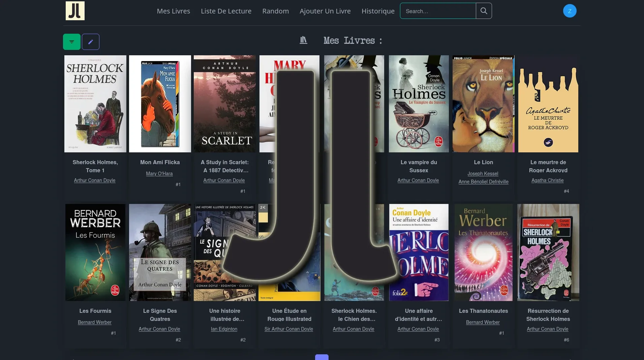Click the bookshelf icon beside Mes Livres

(x=303, y=40)
